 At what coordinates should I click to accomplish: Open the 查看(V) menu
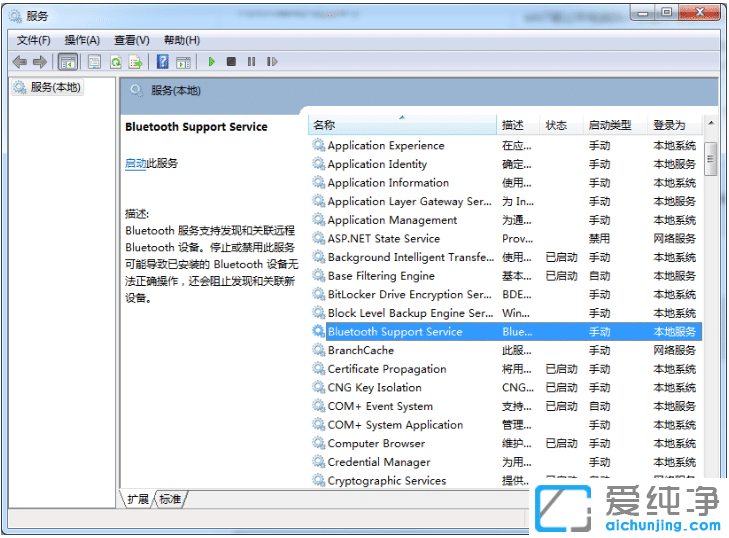(x=131, y=40)
